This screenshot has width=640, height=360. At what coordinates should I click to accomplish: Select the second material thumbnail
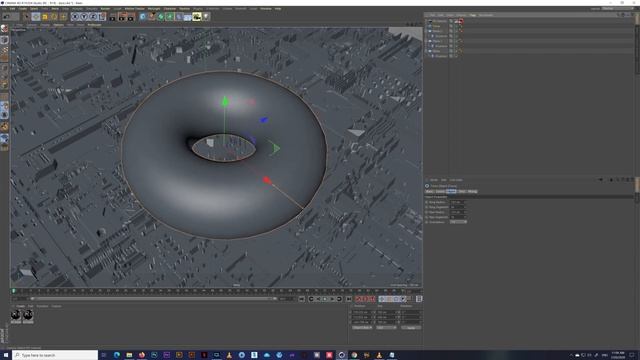(x=28, y=315)
